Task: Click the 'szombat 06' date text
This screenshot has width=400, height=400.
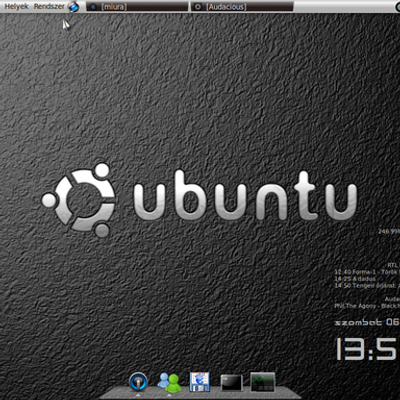Action: pyautogui.click(x=367, y=322)
